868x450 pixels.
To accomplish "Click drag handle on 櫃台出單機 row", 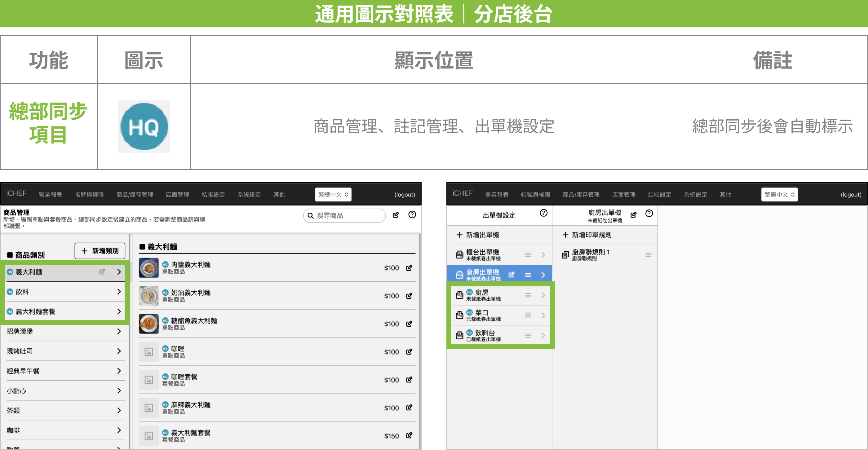I will [528, 255].
